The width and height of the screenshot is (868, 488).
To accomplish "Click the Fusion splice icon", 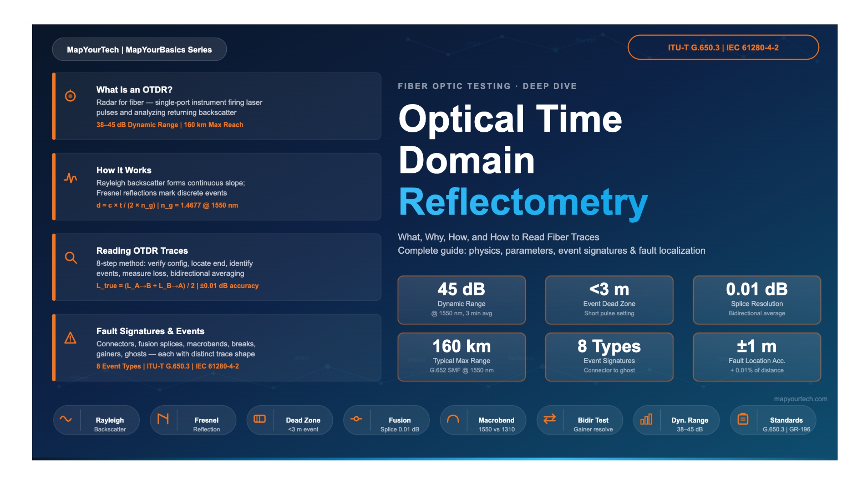I will click(x=356, y=419).
